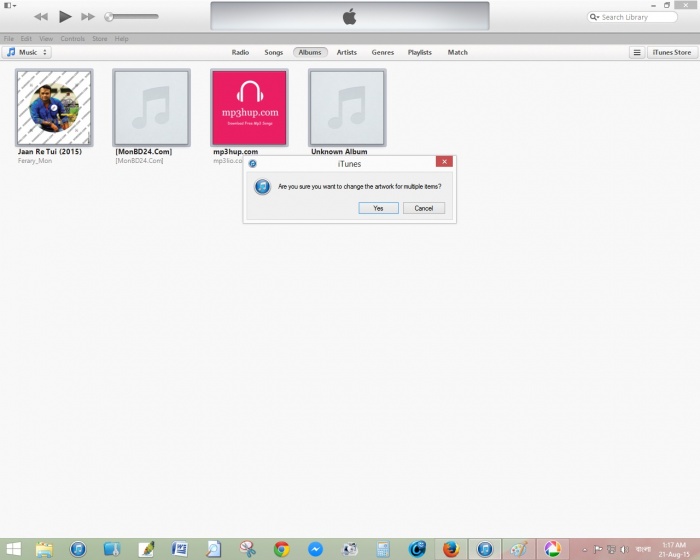This screenshot has height=560, width=700.
Task: Switch to the active iTunes taskbar button
Action: (x=485, y=549)
